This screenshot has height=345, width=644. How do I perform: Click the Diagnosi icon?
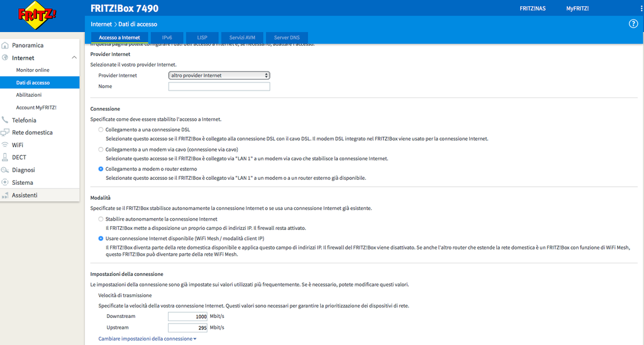pos(5,170)
